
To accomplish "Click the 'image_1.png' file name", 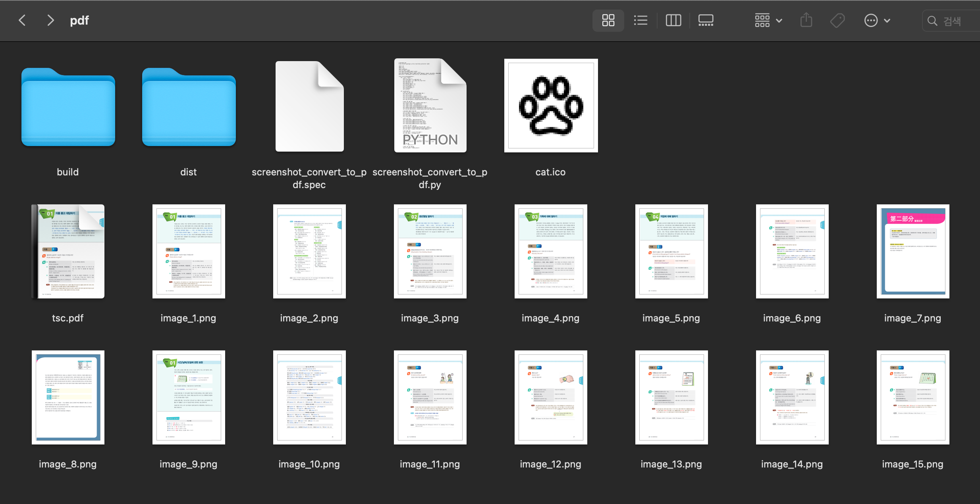I will click(x=189, y=318).
